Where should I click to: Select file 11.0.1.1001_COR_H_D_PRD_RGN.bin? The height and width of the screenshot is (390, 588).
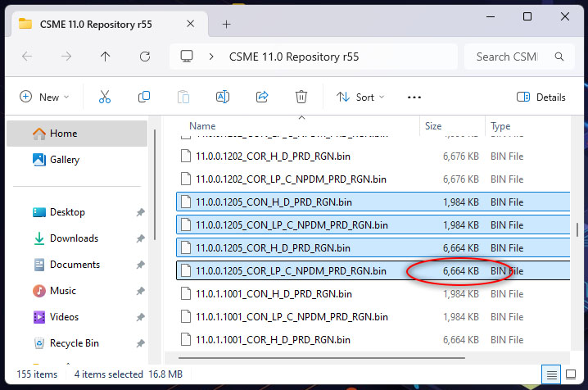click(373, 340)
